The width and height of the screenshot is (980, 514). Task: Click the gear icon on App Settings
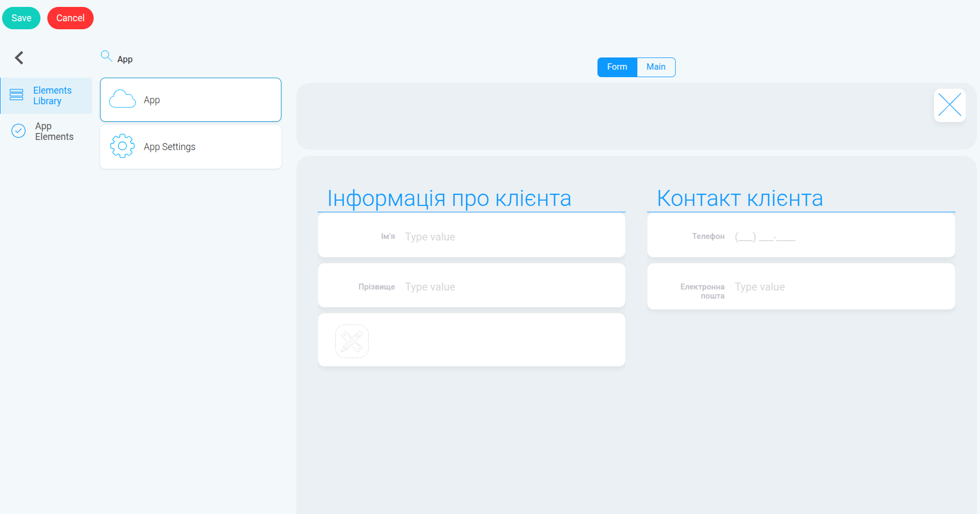click(122, 146)
